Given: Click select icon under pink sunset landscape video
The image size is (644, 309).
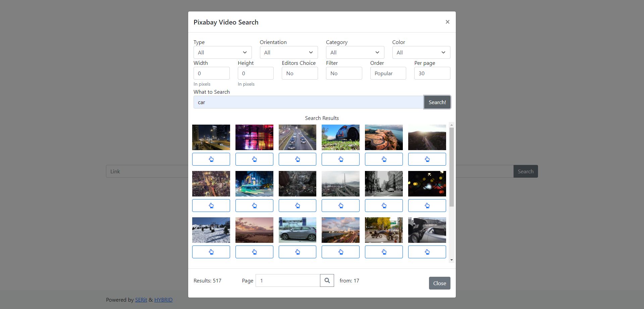Looking at the screenshot, I should coord(254,252).
